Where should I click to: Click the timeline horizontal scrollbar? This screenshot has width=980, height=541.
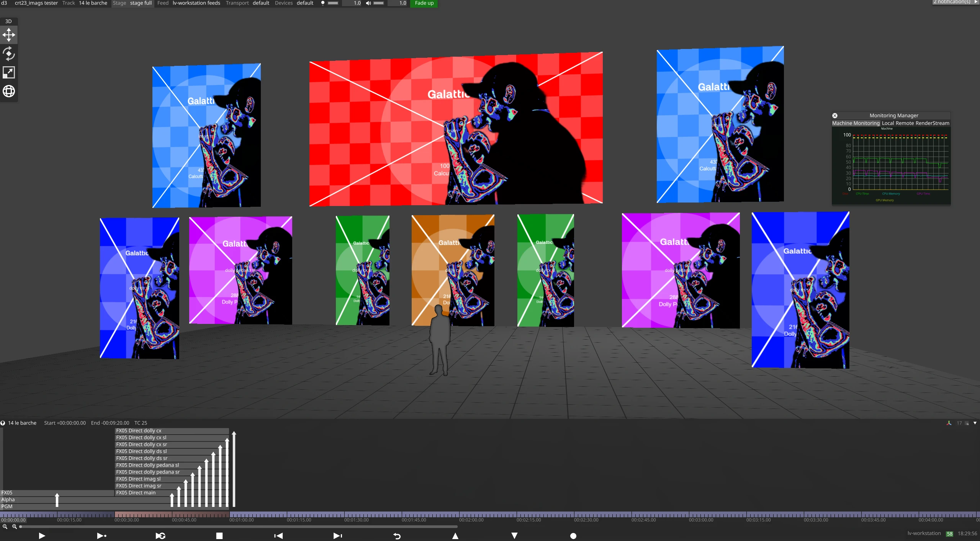pos(239,527)
